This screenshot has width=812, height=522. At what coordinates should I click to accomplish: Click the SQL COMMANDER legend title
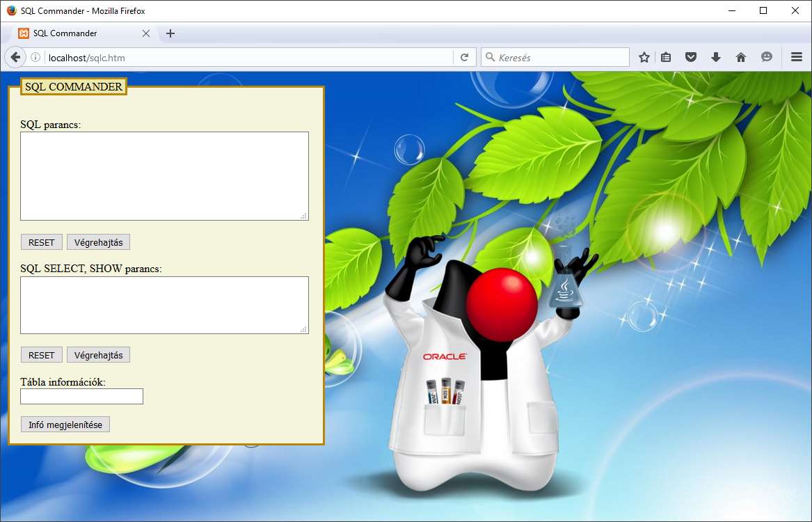[x=74, y=86]
